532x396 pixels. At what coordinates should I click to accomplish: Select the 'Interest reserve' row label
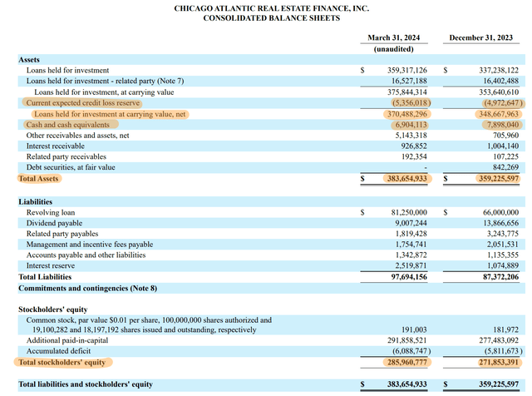click(x=51, y=265)
